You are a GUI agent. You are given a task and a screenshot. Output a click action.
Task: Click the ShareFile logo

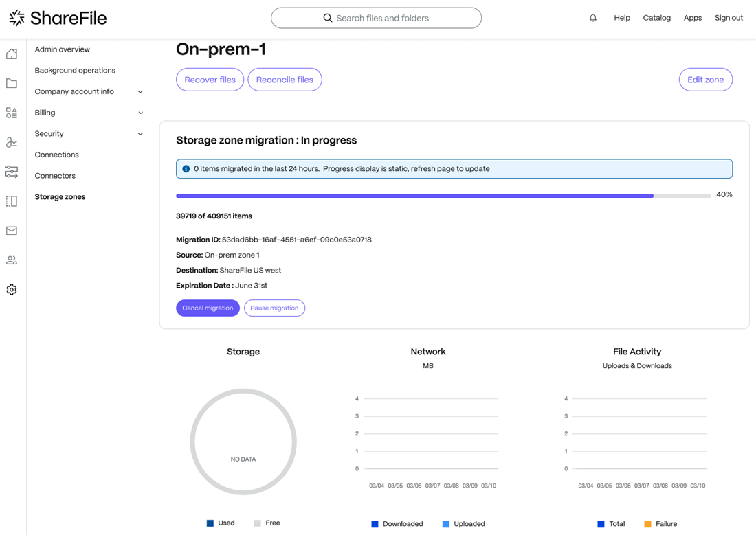tap(58, 18)
